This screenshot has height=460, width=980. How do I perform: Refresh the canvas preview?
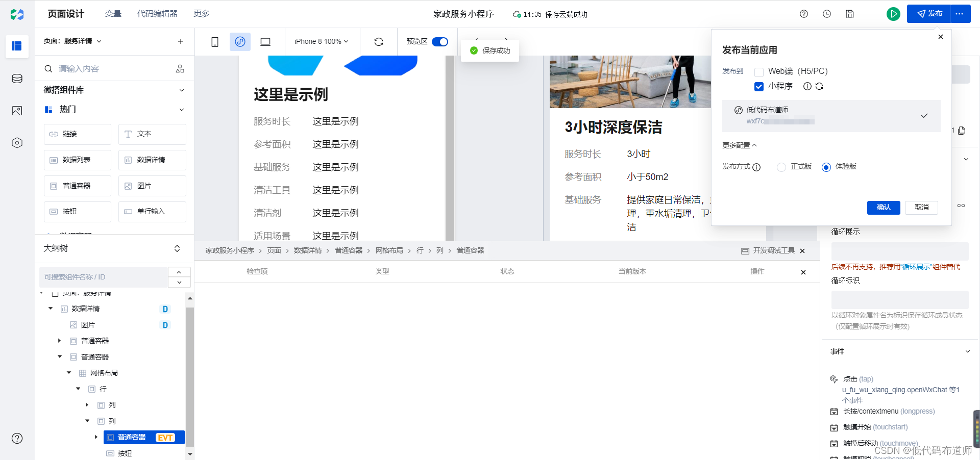379,42
